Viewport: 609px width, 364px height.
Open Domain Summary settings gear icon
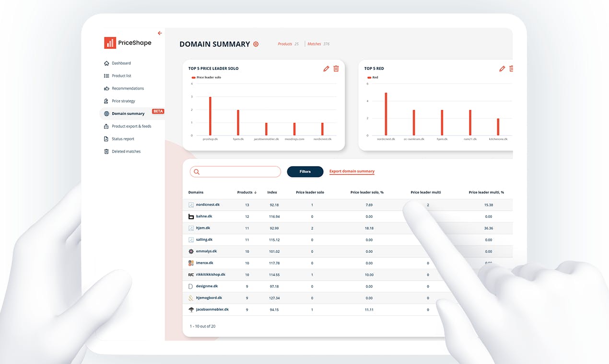pos(256,44)
